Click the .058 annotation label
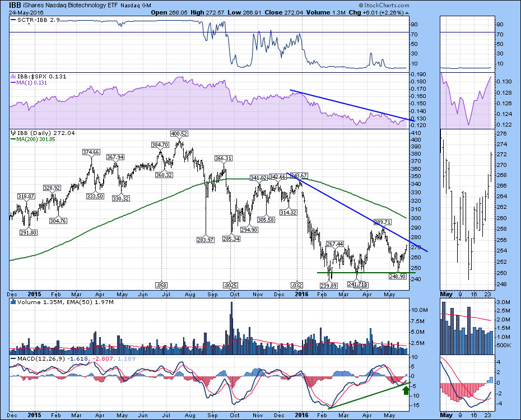This screenshot has height=420, width=521. [x=161, y=285]
